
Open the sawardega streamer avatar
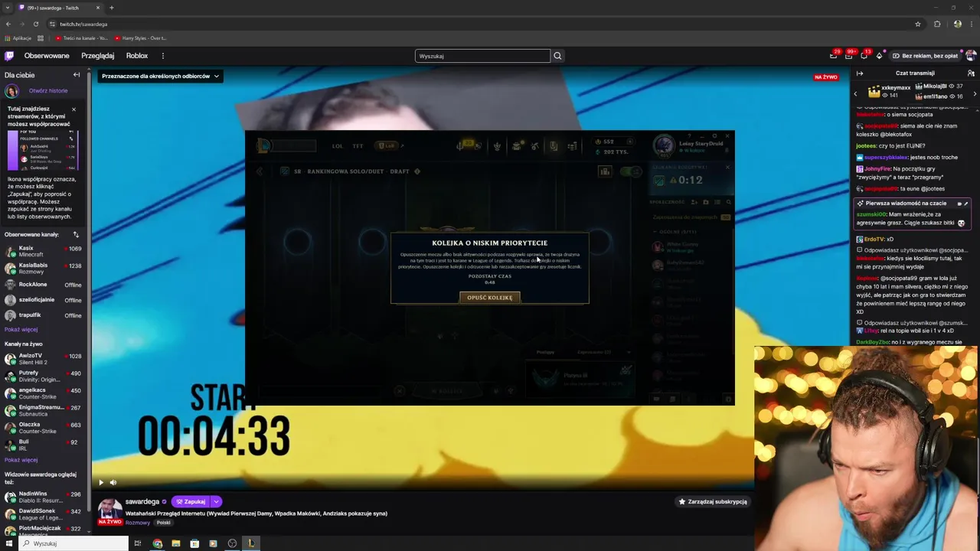coord(109,509)
